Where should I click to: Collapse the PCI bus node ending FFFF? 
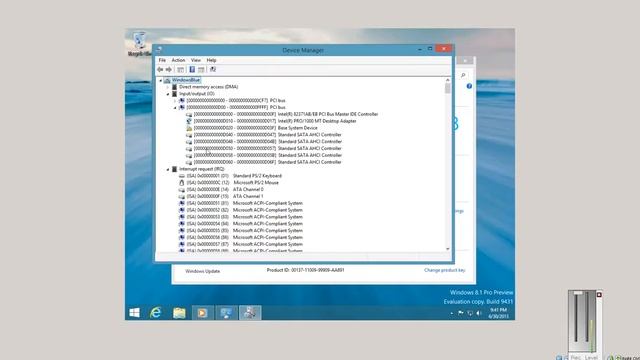pyautogui.click(x=175, y=108)
